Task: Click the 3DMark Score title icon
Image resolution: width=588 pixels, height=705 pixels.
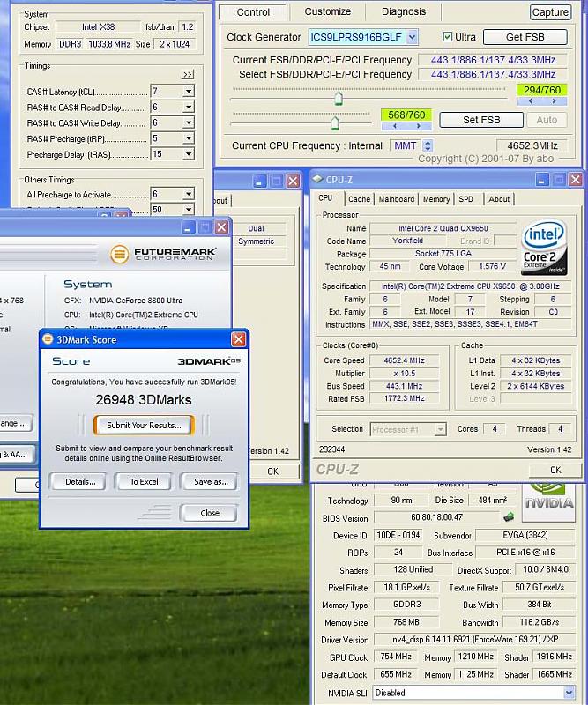Action: pyautogui.click(x=48, y=339)
